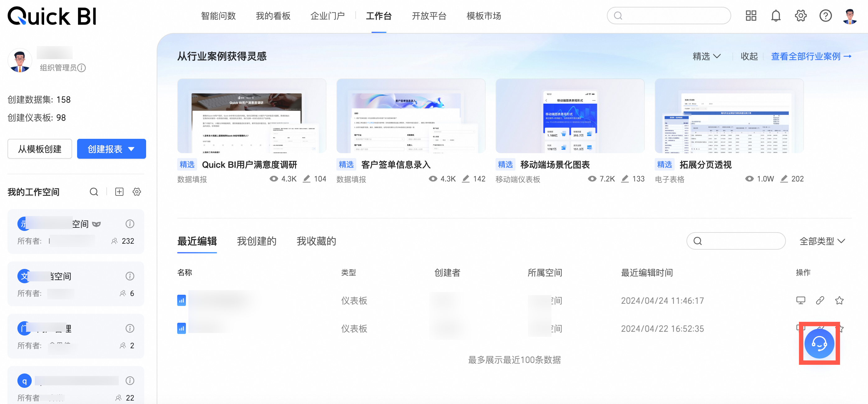Open the apps grid icon
This screenshot has height=404, width=868.
click(751, 16)
